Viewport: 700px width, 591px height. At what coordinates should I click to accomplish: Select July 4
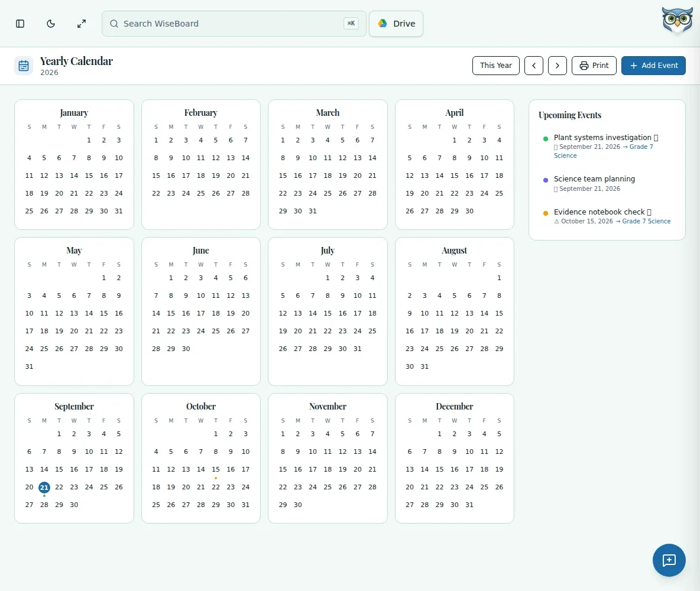point(372,278)
